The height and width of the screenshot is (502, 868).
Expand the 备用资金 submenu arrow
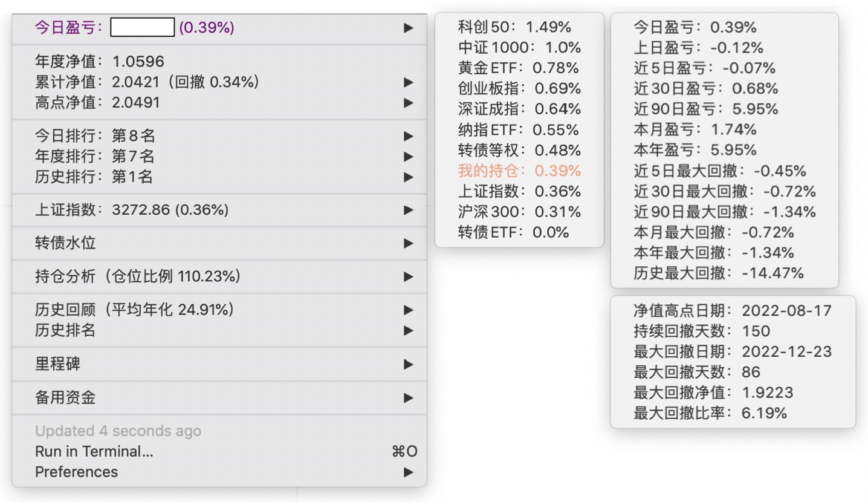click(x=409, y=398)
